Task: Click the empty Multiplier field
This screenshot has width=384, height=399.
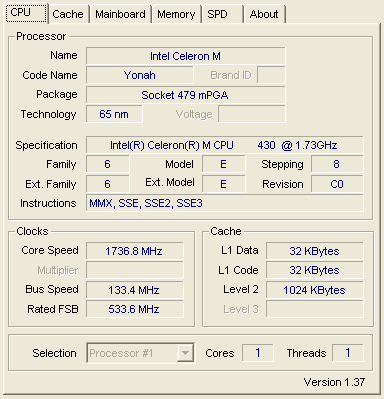Action: pyautogui.click(x=135, y=270)
